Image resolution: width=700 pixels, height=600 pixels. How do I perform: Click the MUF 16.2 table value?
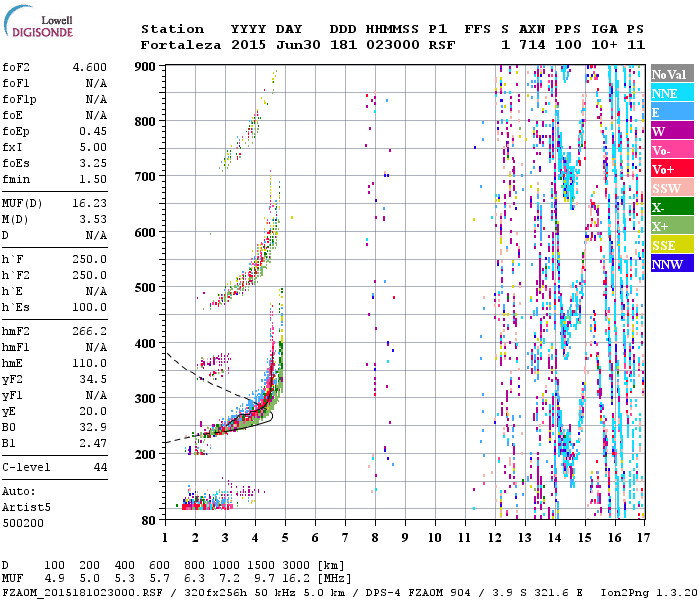[x=296, y=579]
